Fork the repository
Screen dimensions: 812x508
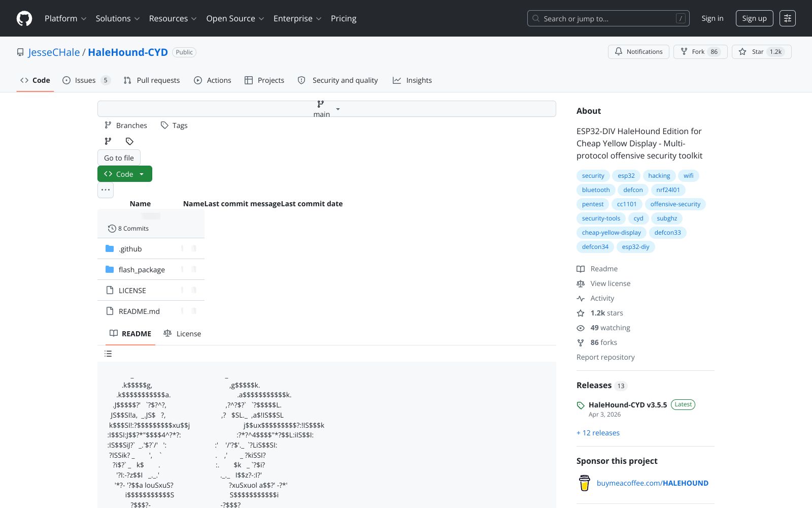tap(700, 52)
